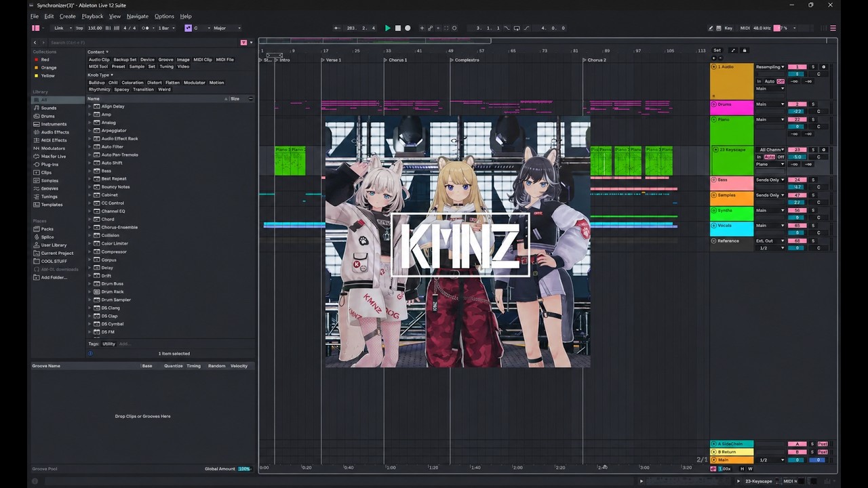Select the Red collection
The image size is (868, 488).
[x=45, y=59]
